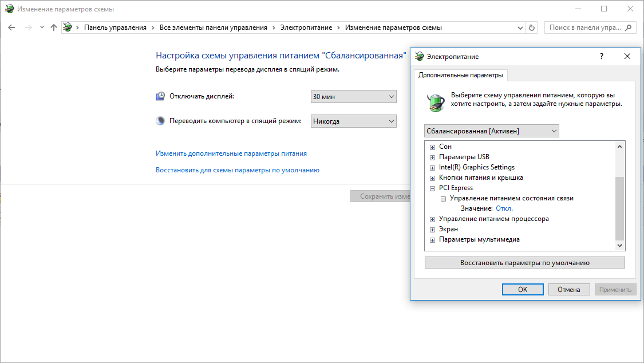Expand the 'Параметры USB' node

point(433,157)
